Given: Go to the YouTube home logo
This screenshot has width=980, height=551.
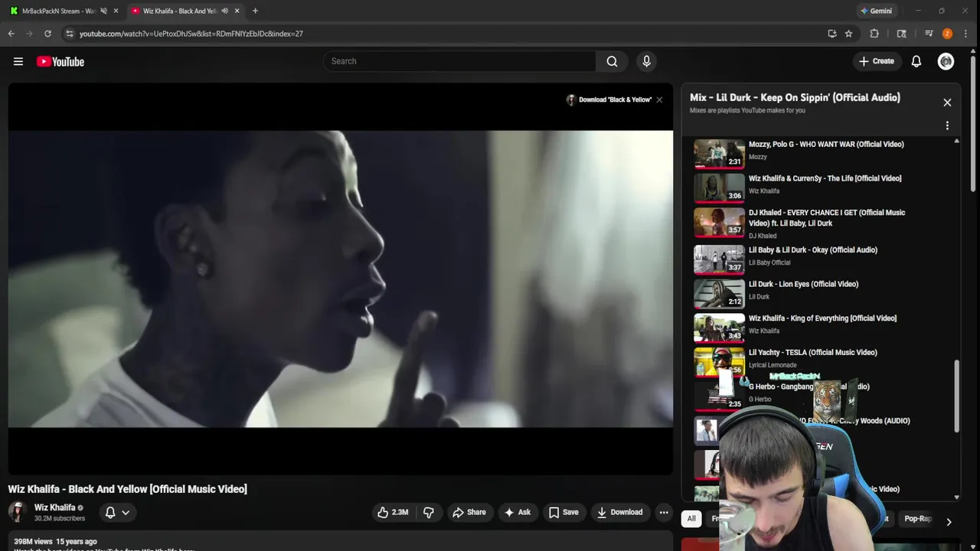Looking at the screenshot, I should coord(60,61).
